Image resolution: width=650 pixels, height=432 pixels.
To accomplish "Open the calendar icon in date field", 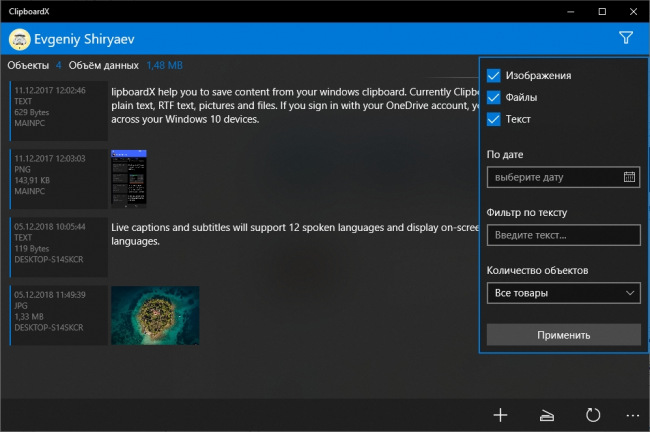I will (x=629, y=177).
